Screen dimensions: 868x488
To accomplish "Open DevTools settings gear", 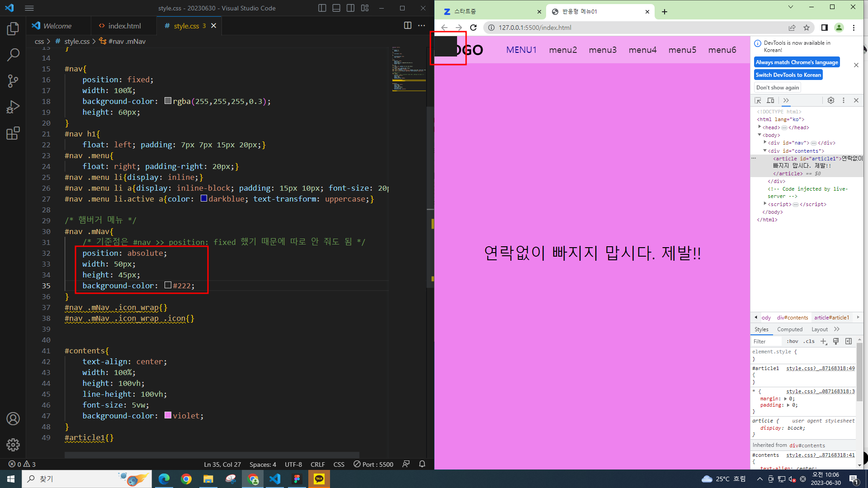I will (830, 100).
